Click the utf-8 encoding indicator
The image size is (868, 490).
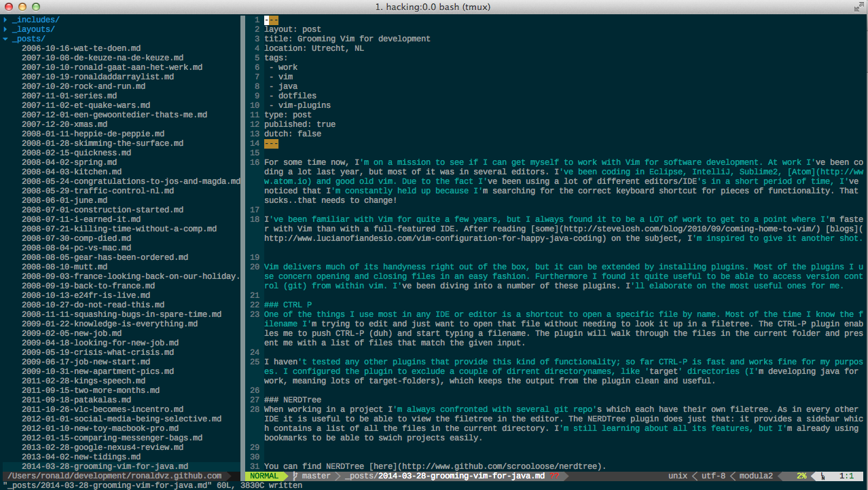pos(713,476)
